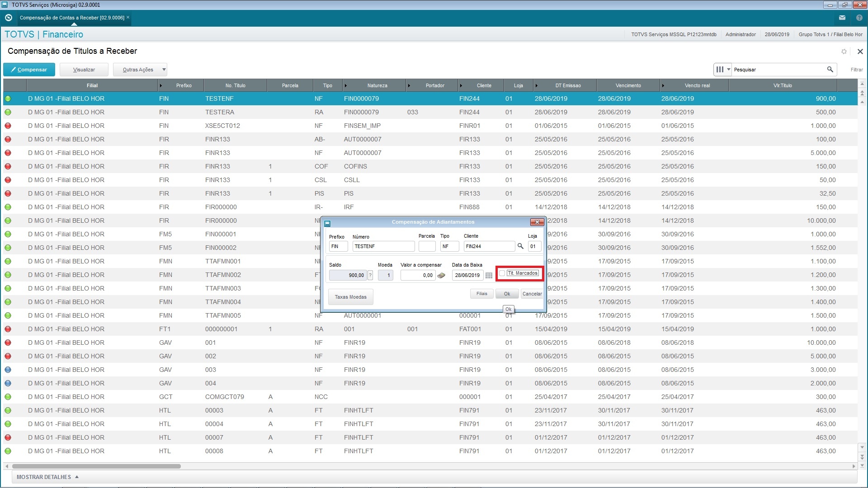Click the Taxas Moedas button
The height and width of the screenshot is (488, 868).
(x=350, y=297)
